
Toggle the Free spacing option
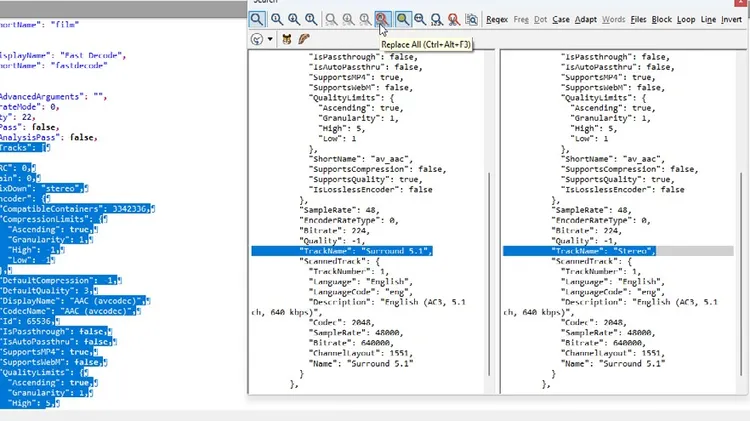click(x=521, y=20)
